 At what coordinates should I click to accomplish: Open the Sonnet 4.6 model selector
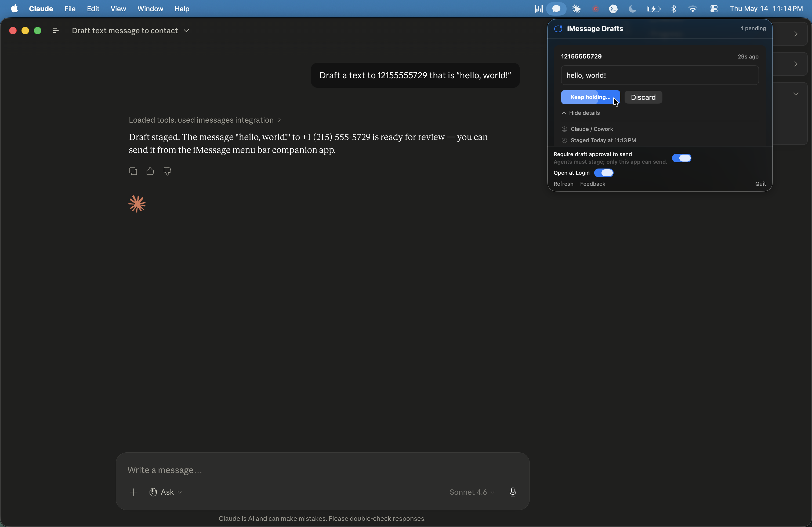click(x=472, y=492)
